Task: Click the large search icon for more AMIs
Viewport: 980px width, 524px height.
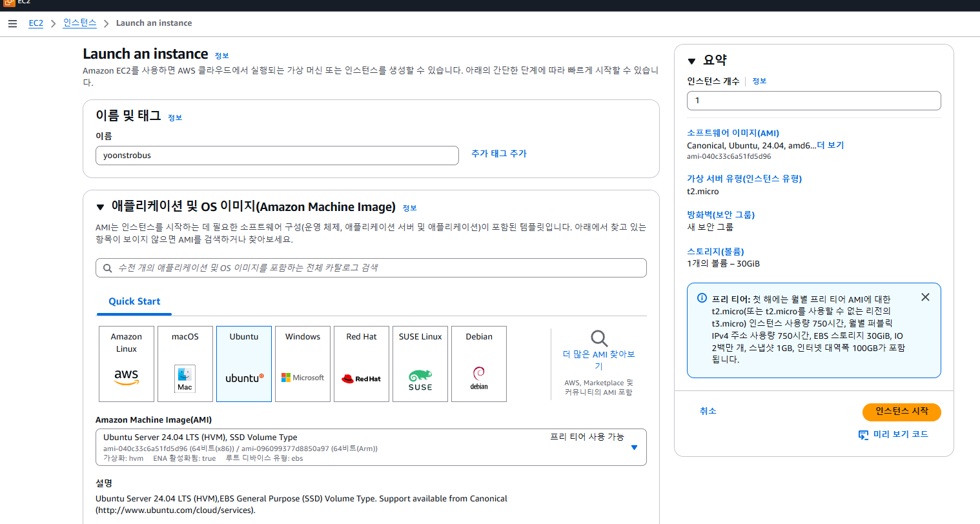Action: [599, 338]
